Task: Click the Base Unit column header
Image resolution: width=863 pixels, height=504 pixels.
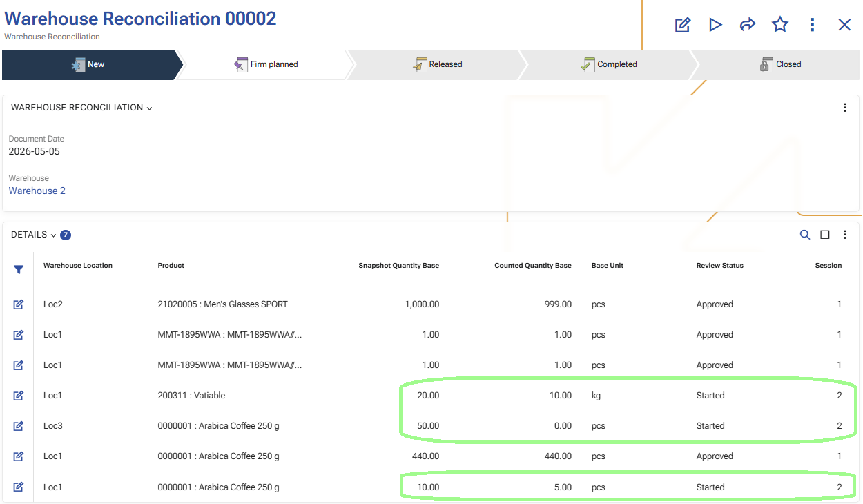Action: [608, 266]
